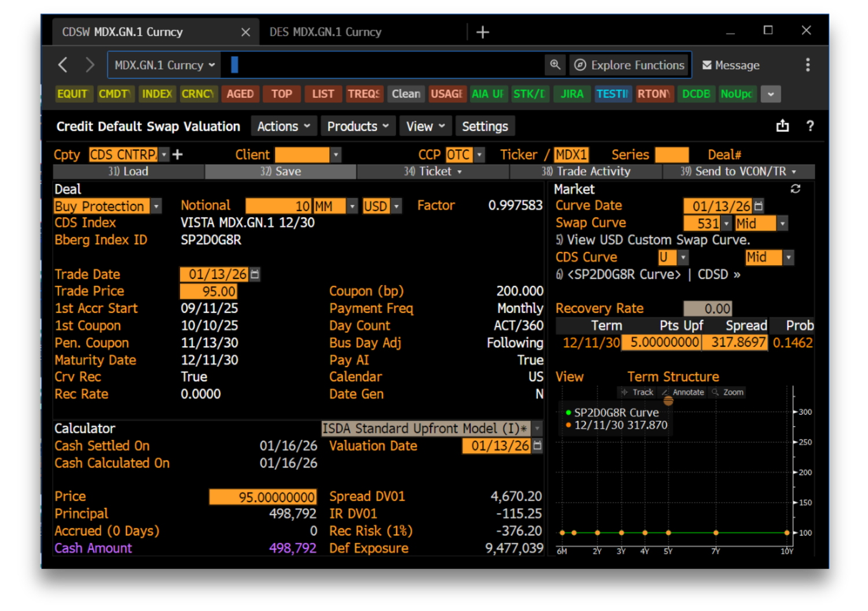This screenshot has height=611, width=868.
Task: Select the chart Track tool
Action: (637, 392)
